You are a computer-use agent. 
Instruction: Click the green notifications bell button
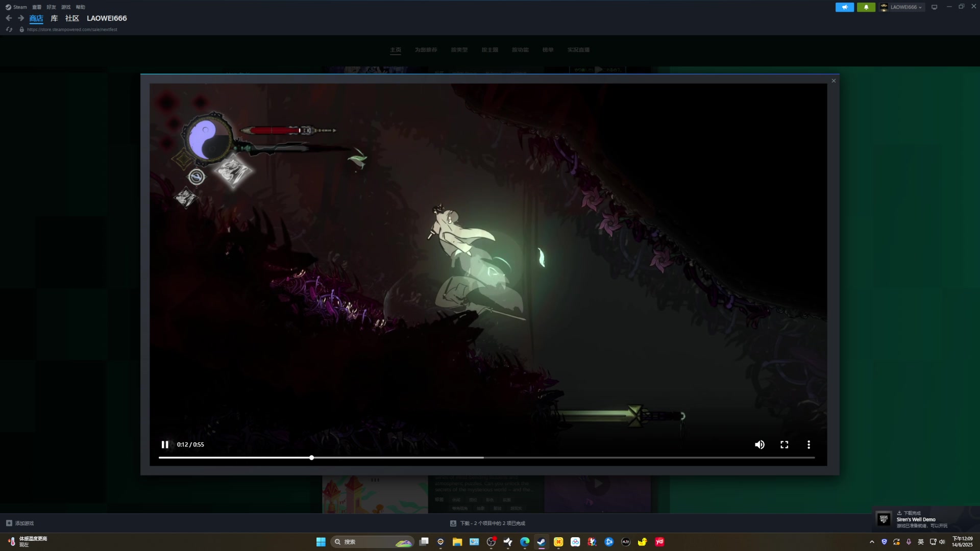[x=866, y=7]
